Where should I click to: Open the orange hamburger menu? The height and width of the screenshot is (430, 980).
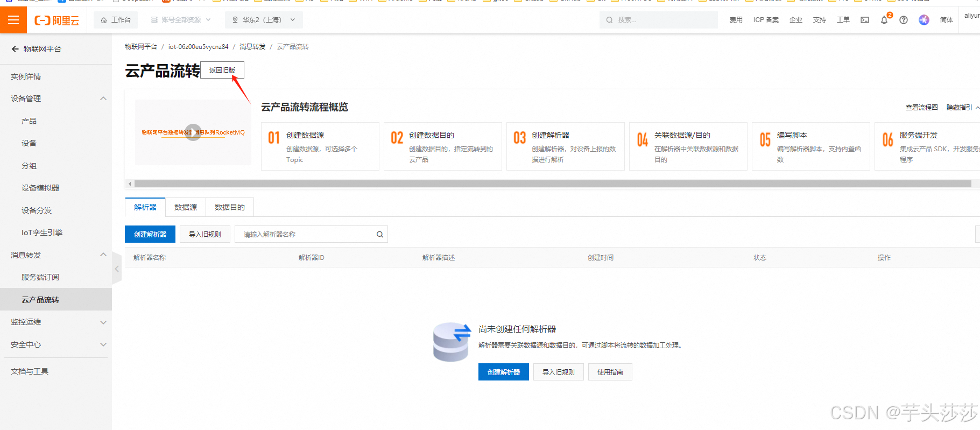tap(13, 20)
